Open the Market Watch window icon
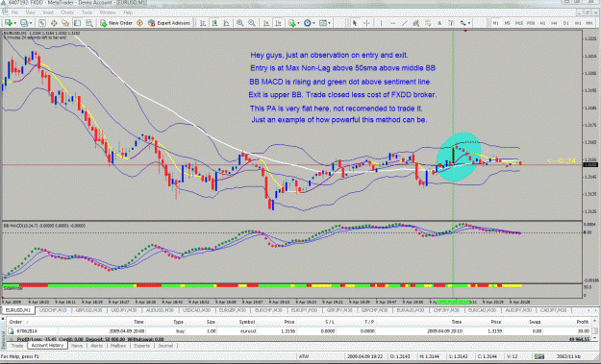 (42, 23)
